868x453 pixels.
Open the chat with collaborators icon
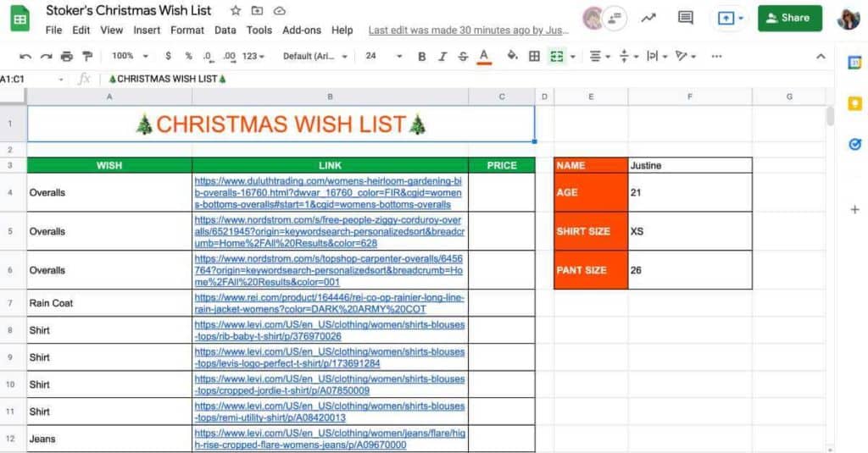coord(615,19)
